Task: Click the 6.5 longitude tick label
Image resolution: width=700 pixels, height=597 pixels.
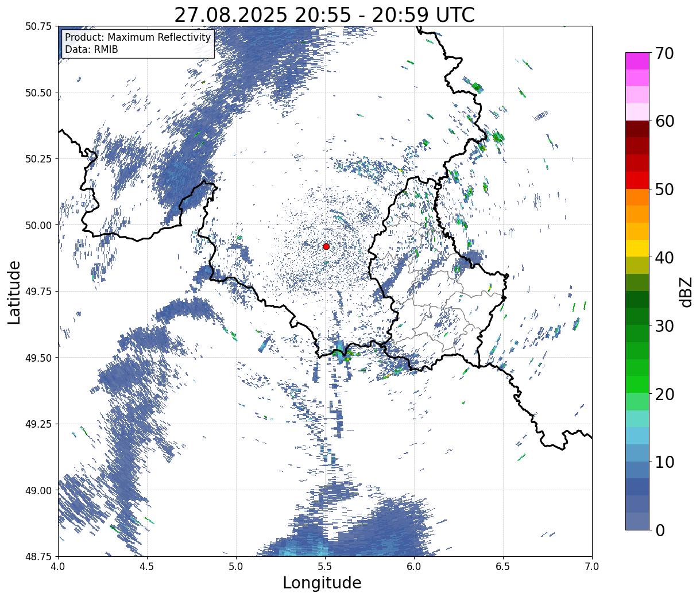Action: tap(503, 567)
